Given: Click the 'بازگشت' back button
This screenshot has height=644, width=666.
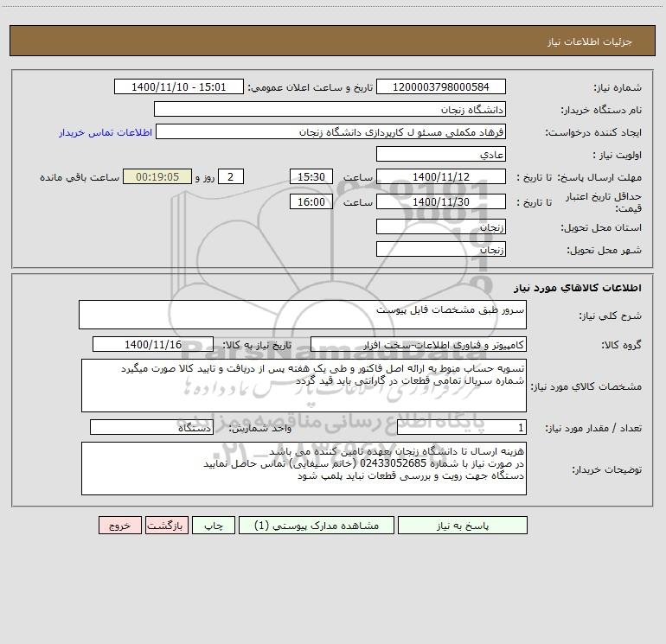Looking at the screenshot, I should [x=166, y=525].
